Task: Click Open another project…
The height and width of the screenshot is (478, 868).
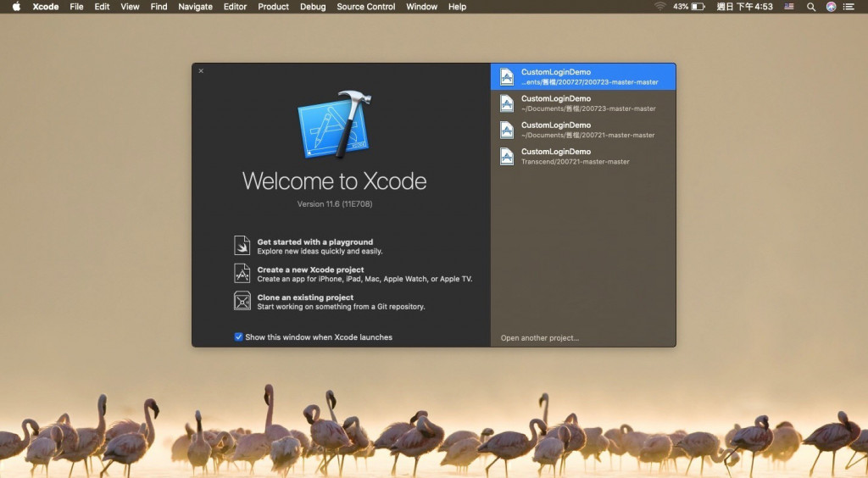Action: pyautogui.click(x=540, y=337)
